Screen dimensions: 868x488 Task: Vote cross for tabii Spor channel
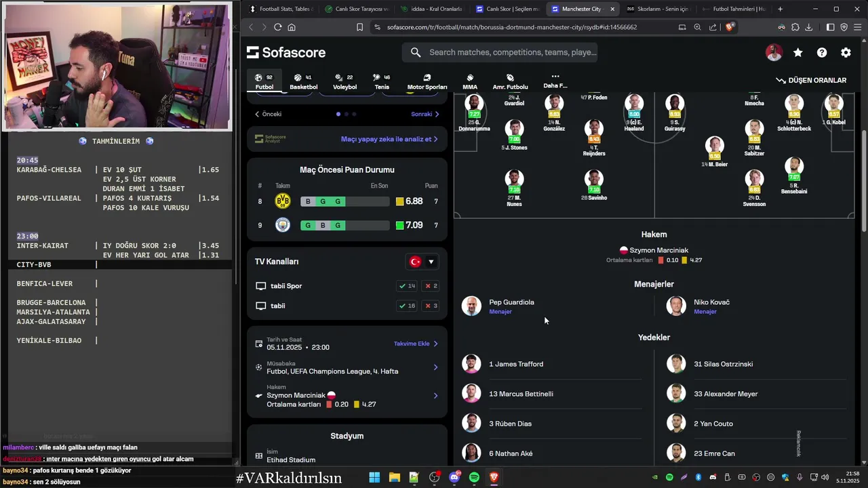[x=431, y=286]
